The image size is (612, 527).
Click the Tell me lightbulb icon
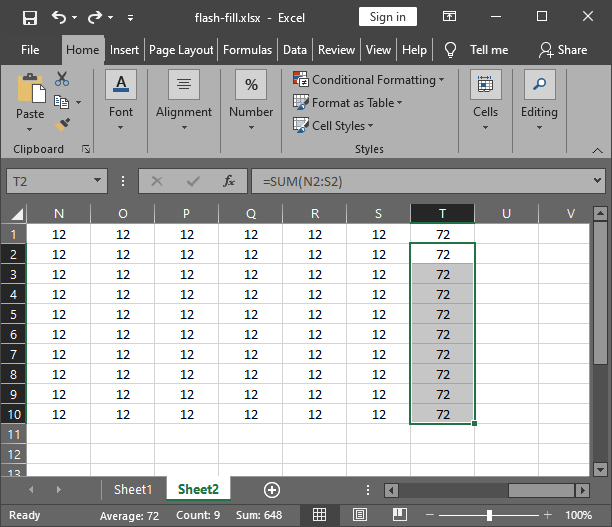tap(450, 50)
